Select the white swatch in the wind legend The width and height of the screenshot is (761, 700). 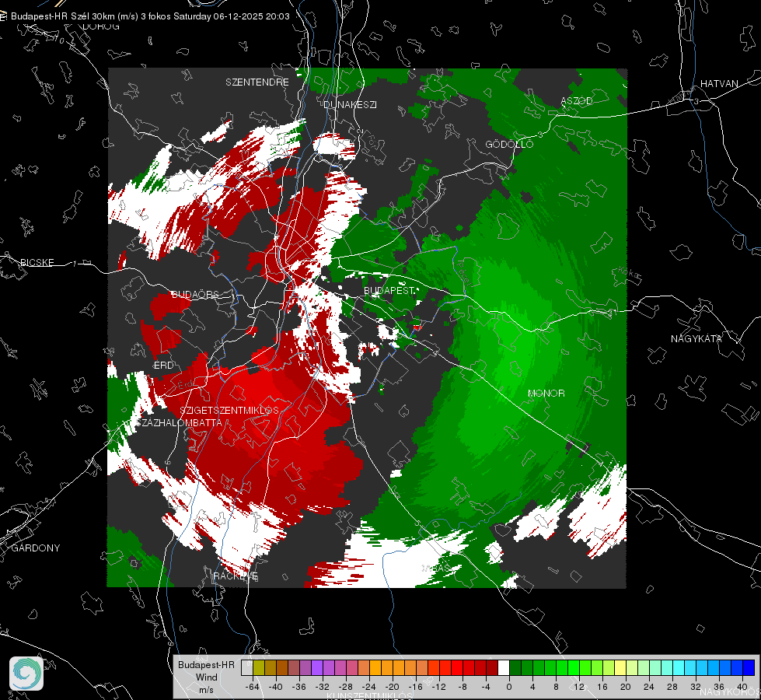click(504, 667)
